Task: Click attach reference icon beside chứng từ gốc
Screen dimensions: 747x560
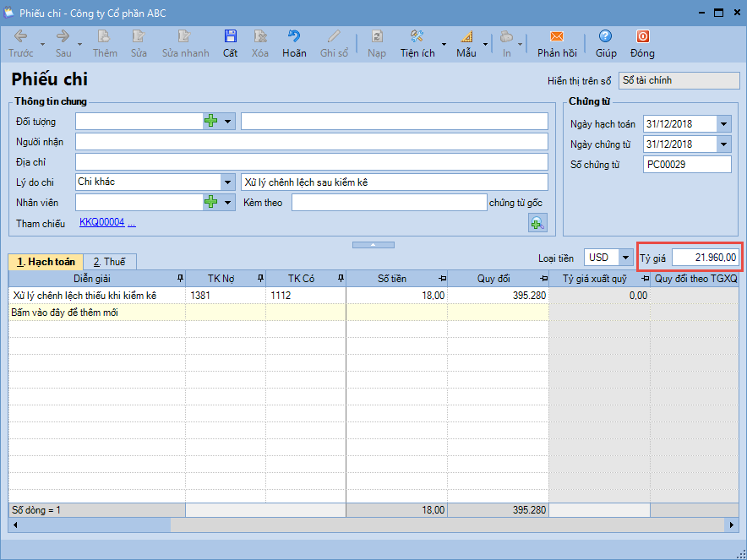Action: (537, 222)
